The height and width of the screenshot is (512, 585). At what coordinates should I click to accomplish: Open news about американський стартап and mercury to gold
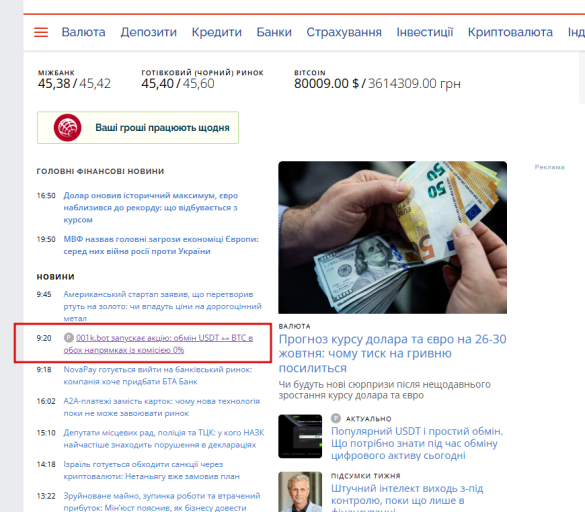162,306
